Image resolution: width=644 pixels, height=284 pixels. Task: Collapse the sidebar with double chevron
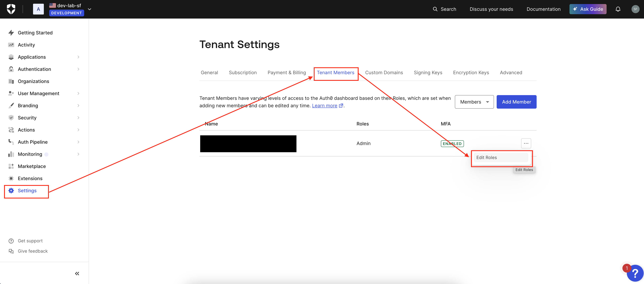(x=77, y=273)
